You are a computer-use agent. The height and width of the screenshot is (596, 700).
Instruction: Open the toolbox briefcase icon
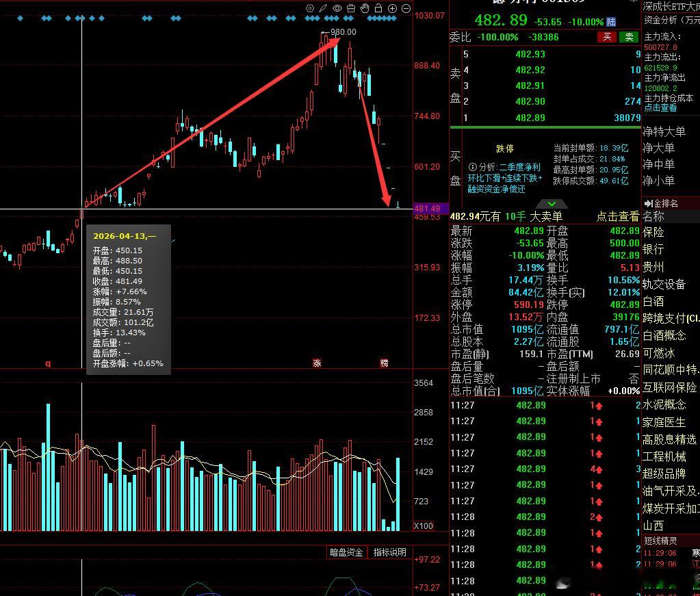351,8
